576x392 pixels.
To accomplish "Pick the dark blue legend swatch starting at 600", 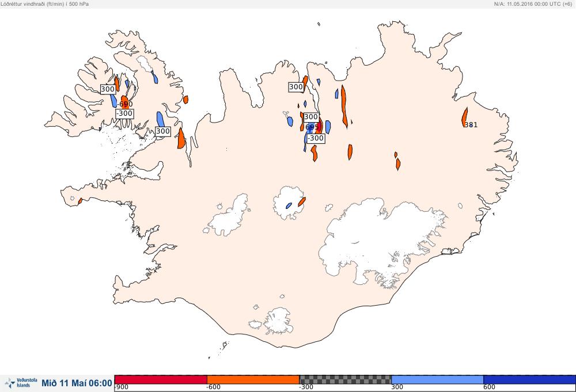I will pyautogui.click(x=529, y=379).
